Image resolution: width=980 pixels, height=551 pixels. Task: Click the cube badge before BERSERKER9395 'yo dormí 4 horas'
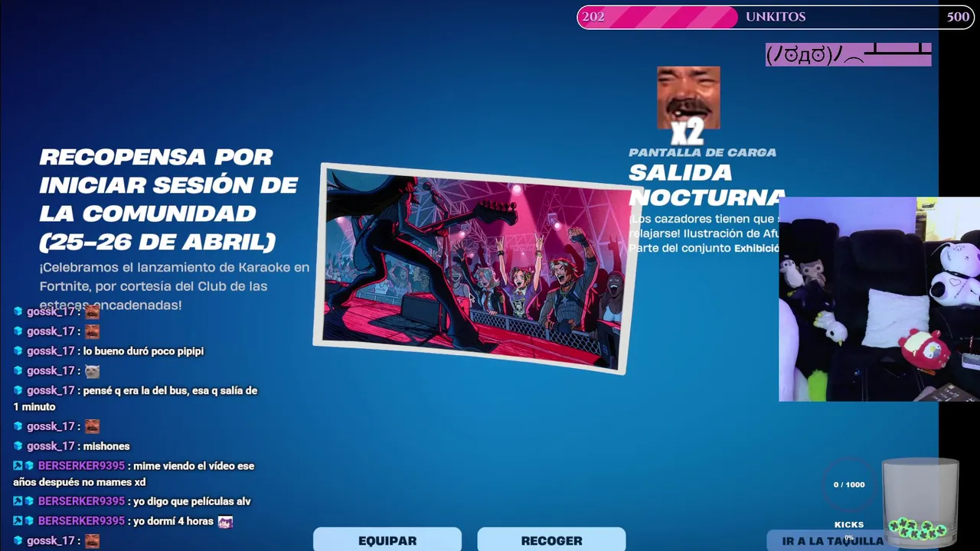click(30, 521)
